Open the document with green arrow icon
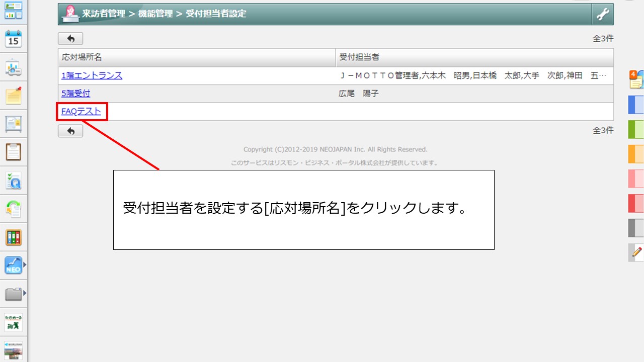 coord(13,209)
